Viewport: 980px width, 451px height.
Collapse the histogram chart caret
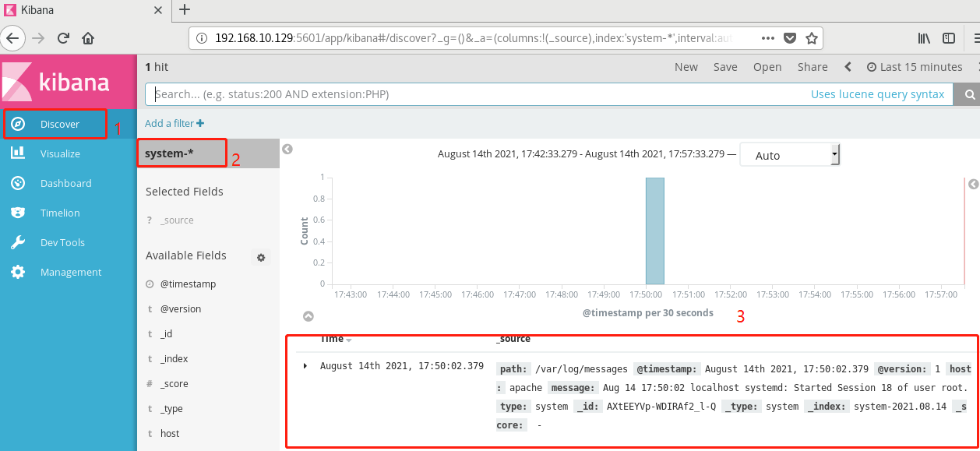308,316
